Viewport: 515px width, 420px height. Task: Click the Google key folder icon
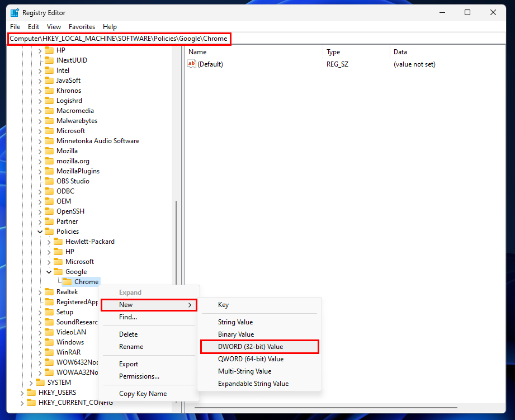(x=58, y=272)
